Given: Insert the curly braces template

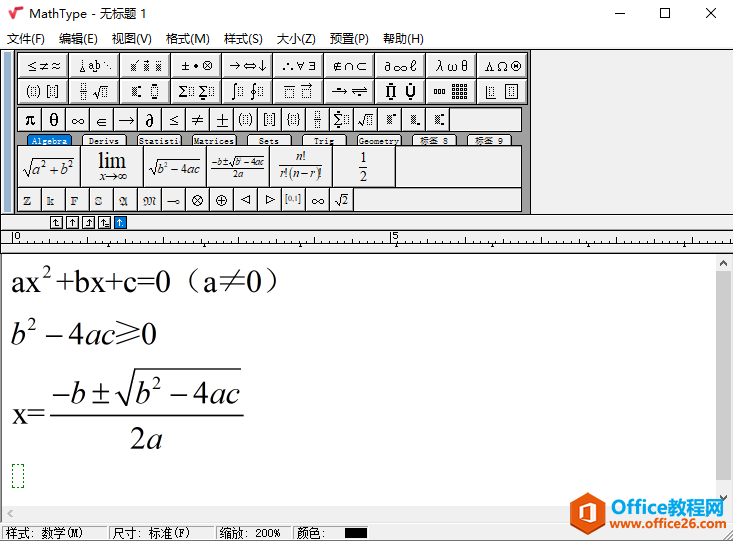Looking at the screenshot, I should [293, 120].
